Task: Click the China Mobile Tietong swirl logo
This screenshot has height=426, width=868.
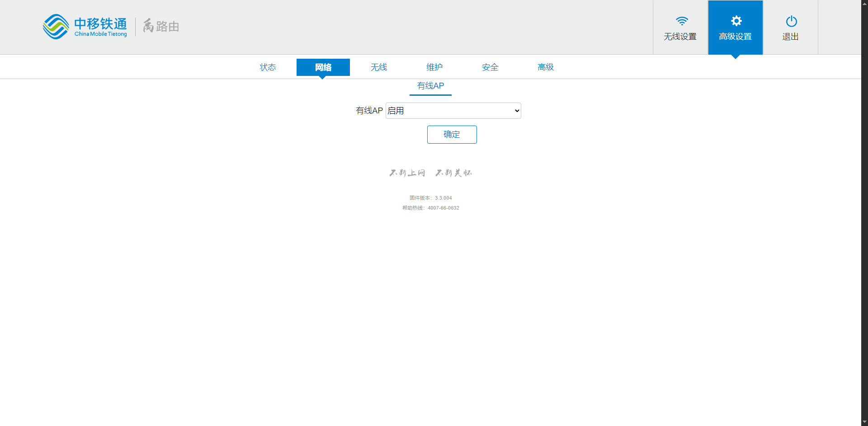Action: point(56,27)
